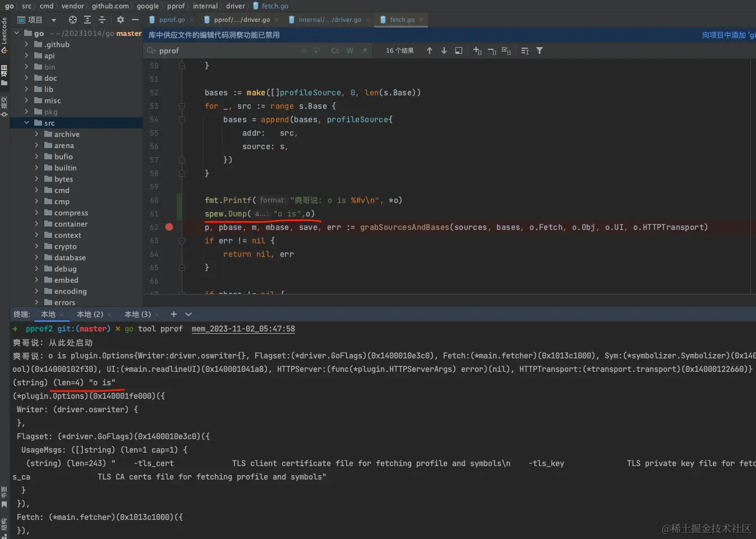Viewport: 756px width, 539px height.
Task: Click the driver breadcrumb in path bar
Action: 236,6
